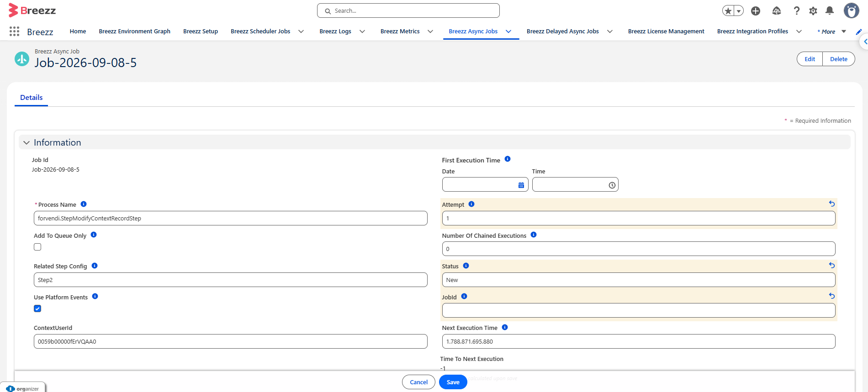Select the Details tab

click(x=31, y=98)
